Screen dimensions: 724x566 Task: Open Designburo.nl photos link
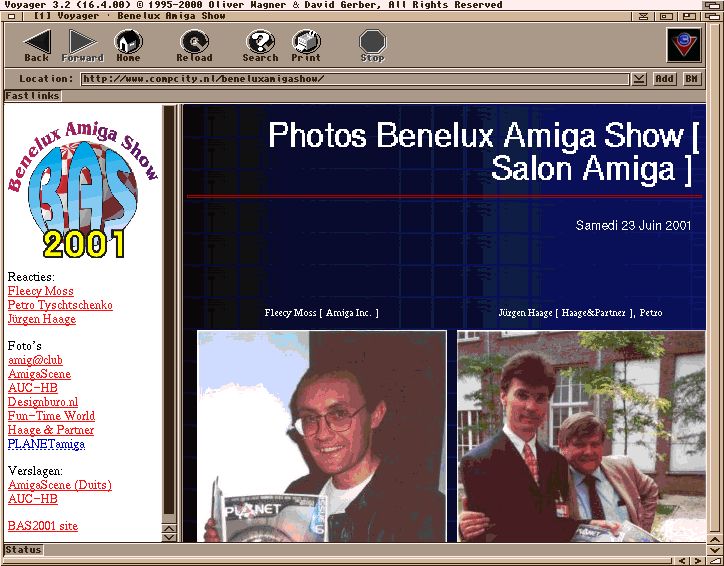tap(43, 402)
